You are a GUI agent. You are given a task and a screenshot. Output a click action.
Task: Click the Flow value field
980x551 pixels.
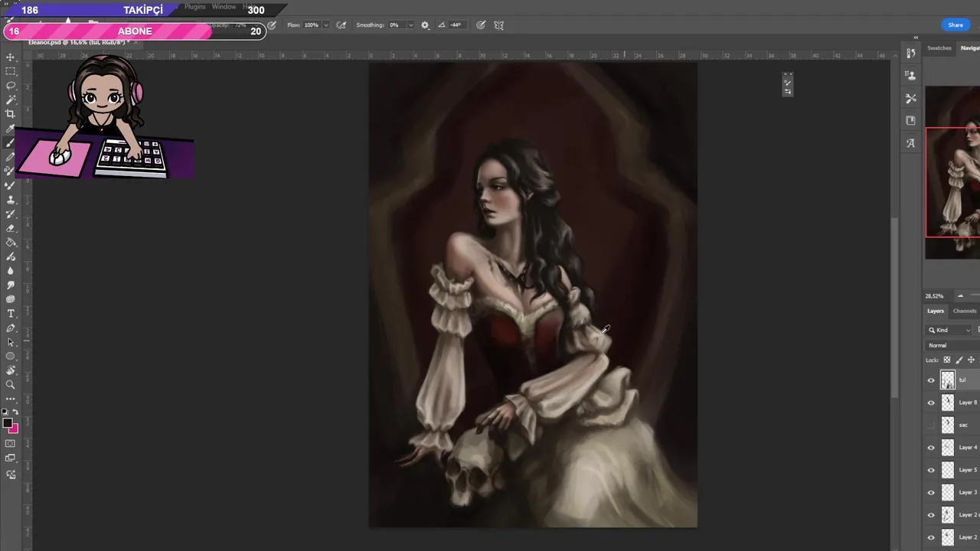click(x=312, y=25)
